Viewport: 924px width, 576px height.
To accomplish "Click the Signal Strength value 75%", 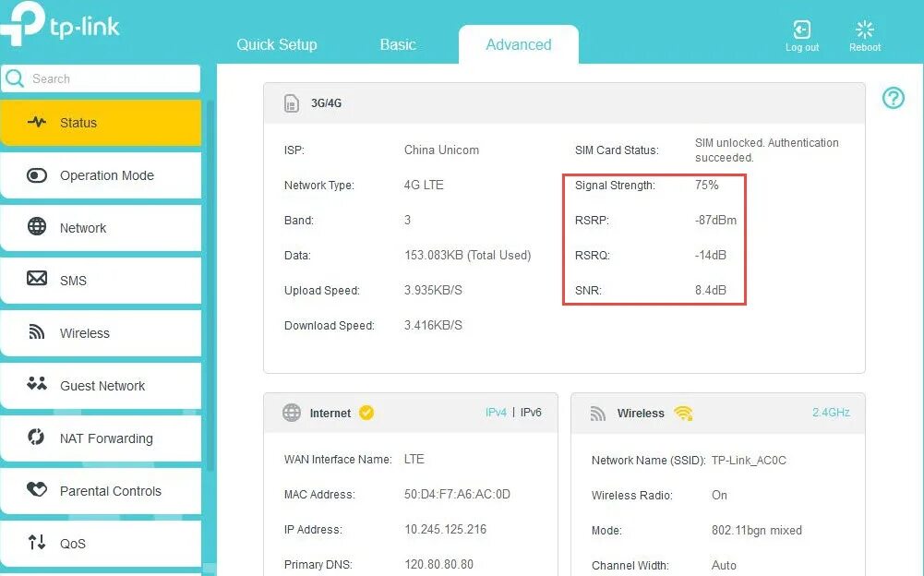I will coord(706,185).
